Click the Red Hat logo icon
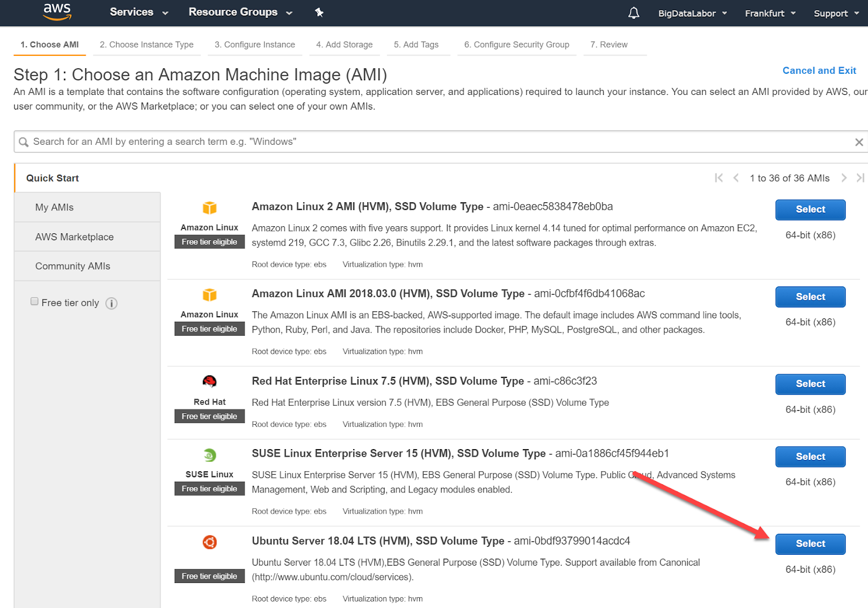This screenshot has width=868, height=608. (x=209, y=382)
